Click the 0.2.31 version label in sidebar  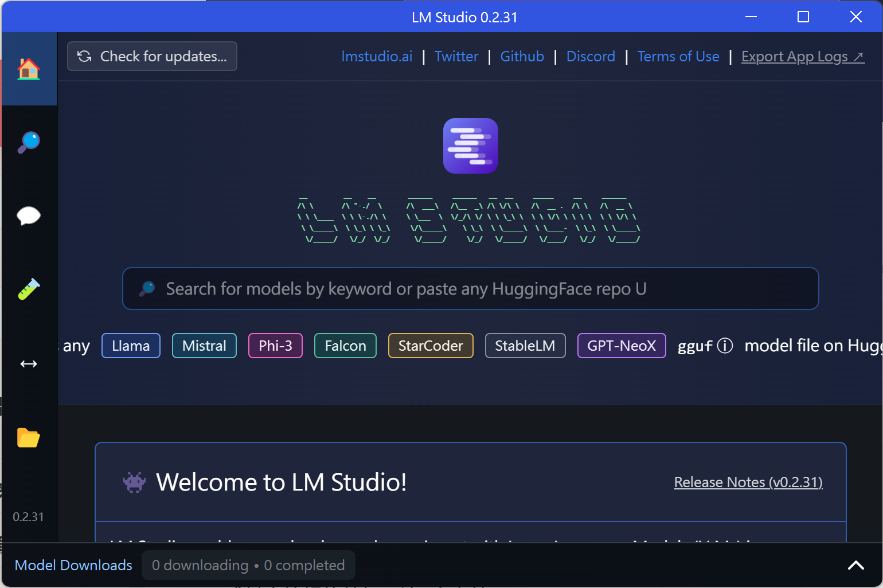(x=29, y=517)
